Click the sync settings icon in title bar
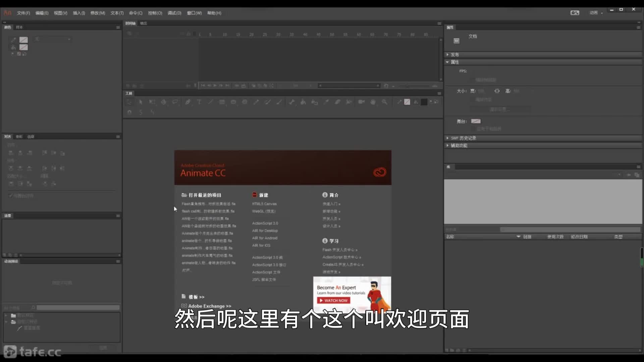This screenshot has height=362, width=644. [575, 13]
